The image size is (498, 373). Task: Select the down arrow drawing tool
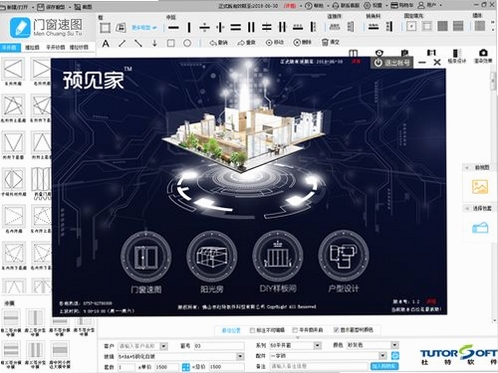coord(154,43)
